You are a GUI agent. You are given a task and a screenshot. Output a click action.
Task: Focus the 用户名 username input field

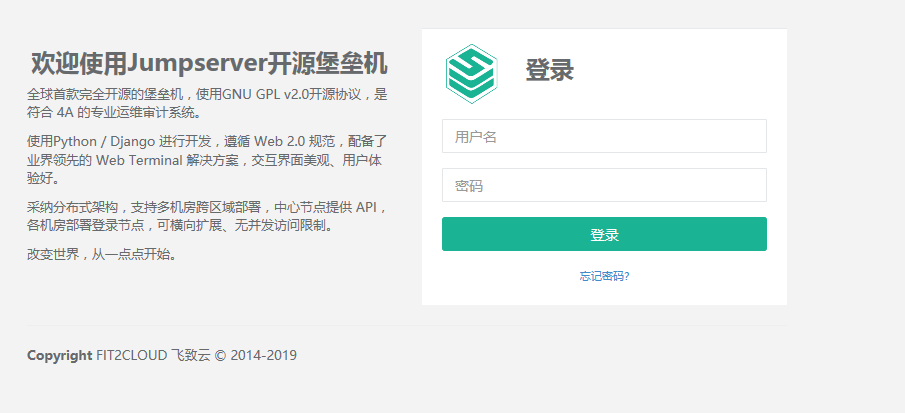(x=604, y=136)
